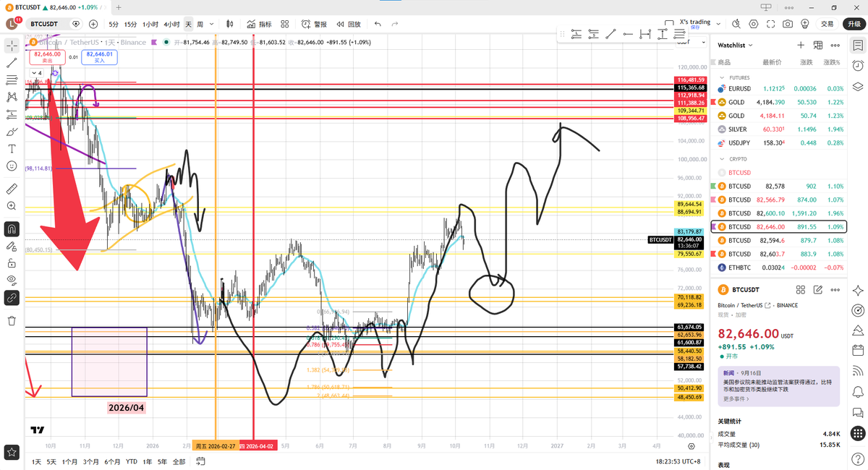The height and width of the screenshot is (470, 868).
Task: Open the 更多事件 more events link
Action: 736,398
